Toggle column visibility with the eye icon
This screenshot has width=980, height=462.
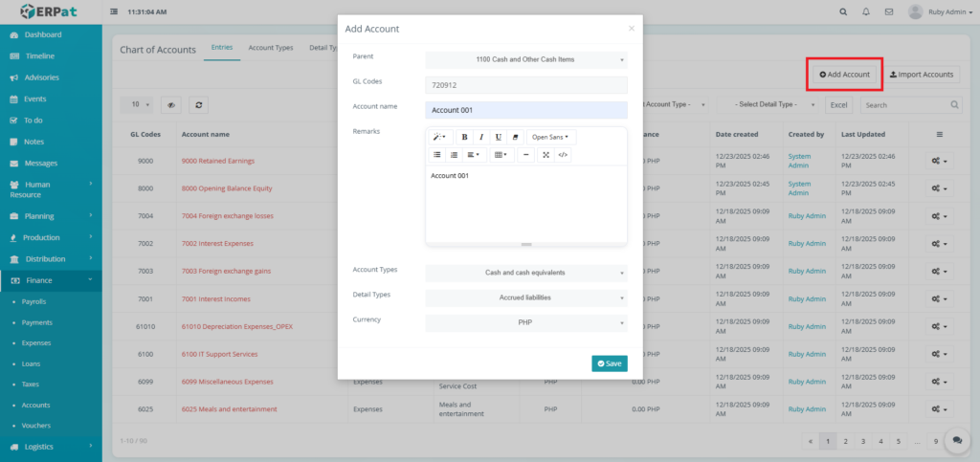171,105
